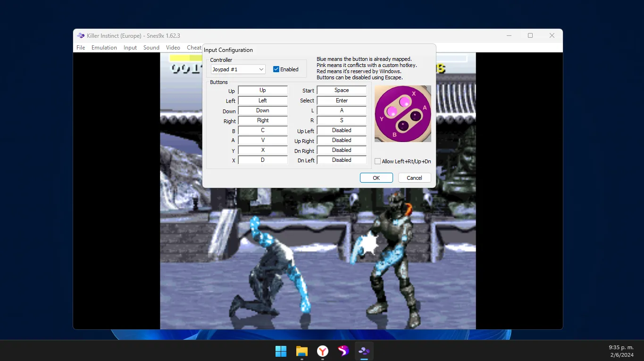Open the Input menu
Image resolution: width=644 pixels, height=361 pixels.
pos(130,48)
